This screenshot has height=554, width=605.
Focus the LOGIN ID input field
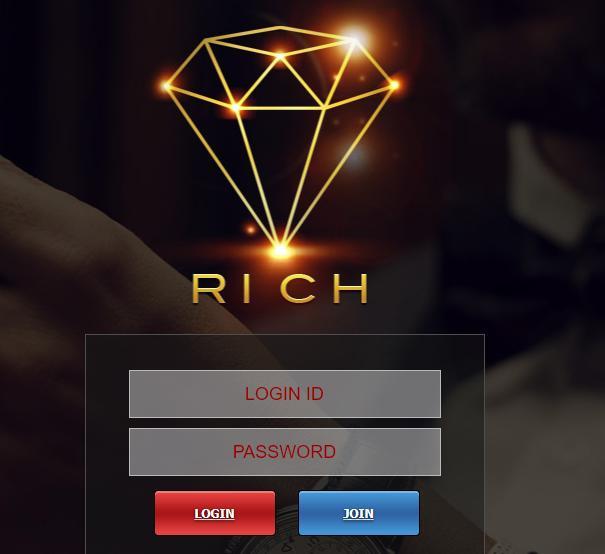tap(285, 394)
